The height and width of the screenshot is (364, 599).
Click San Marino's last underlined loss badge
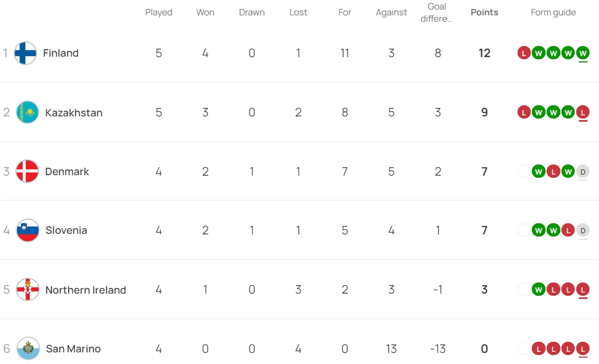point(583,348)
